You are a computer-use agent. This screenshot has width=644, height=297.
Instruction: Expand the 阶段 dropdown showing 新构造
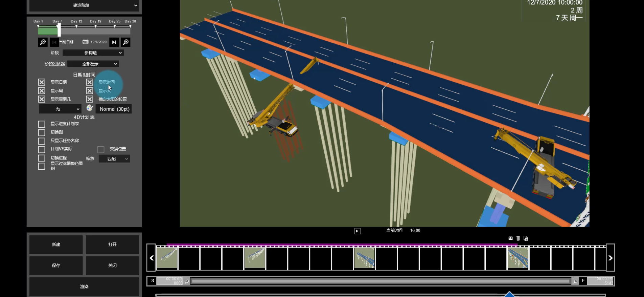click(93, 53)
